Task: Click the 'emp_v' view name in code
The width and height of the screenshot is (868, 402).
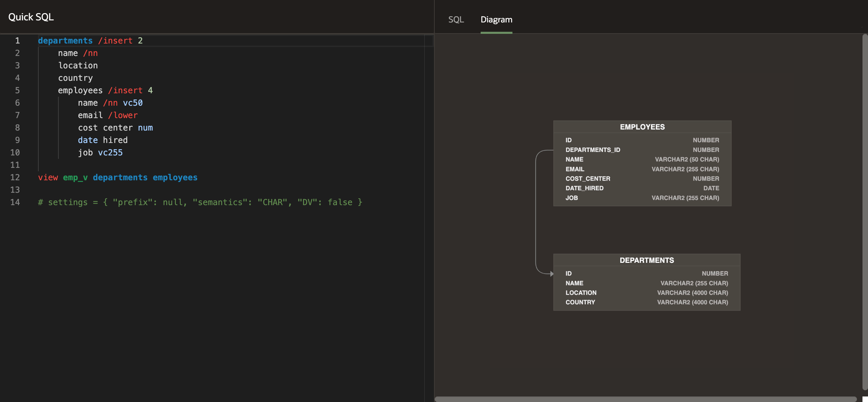Action: tap(75, 178)
